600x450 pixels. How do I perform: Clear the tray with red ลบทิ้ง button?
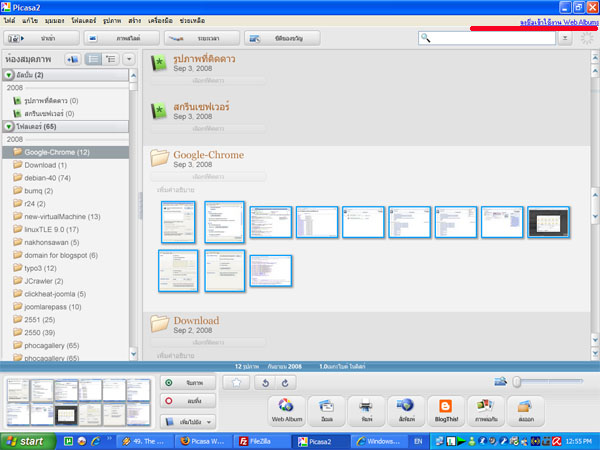tap(188, 401)
